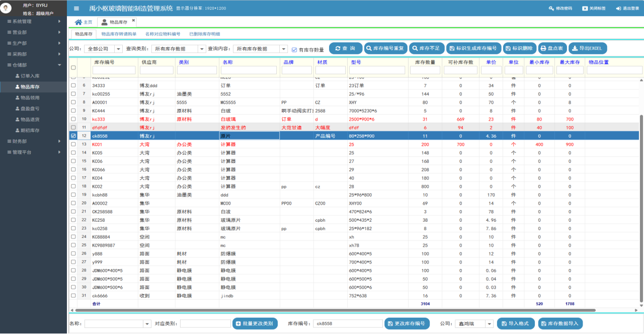The height and width of the screenshot is (334, 644).
Task: Close the 物品库存 tab with its X
Action: point(133,21)
